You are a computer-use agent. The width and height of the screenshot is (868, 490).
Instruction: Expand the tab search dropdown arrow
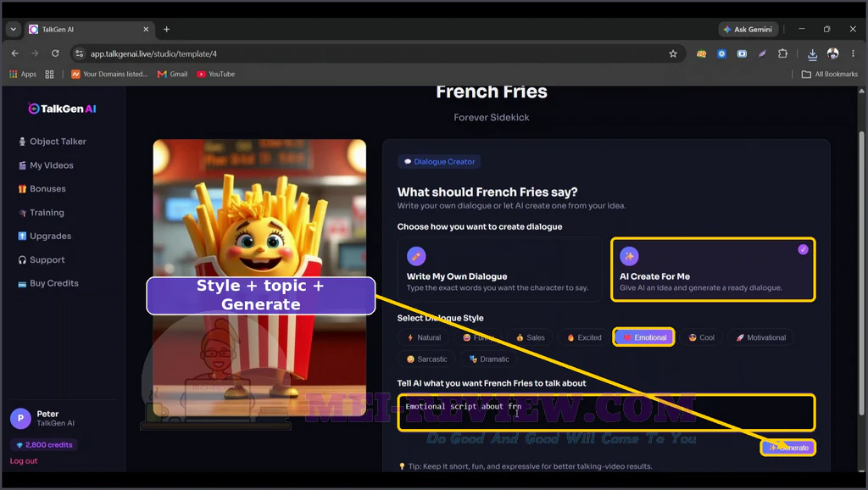pos(14,30)
